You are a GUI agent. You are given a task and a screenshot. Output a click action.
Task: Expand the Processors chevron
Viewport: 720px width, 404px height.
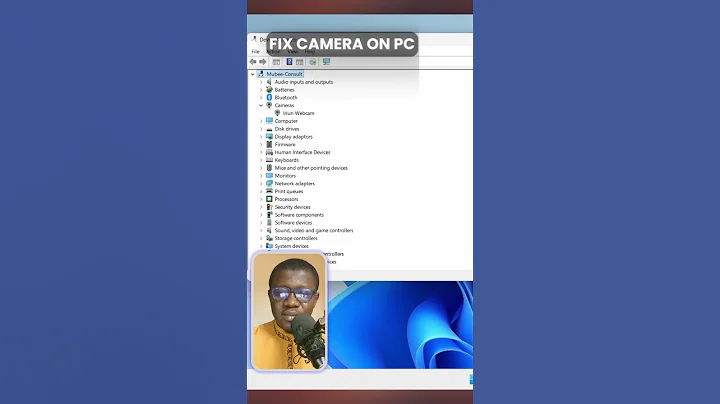tap(261, 199)
